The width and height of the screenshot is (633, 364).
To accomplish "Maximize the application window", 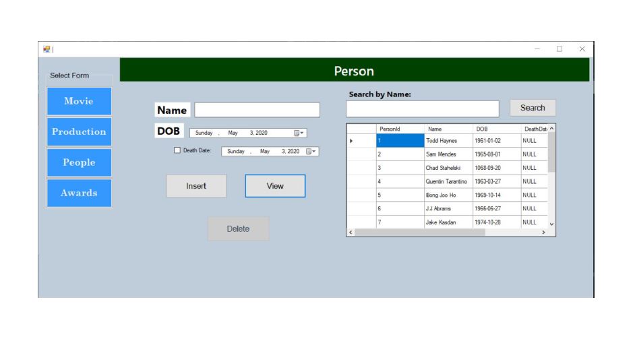I will [560, 49].
